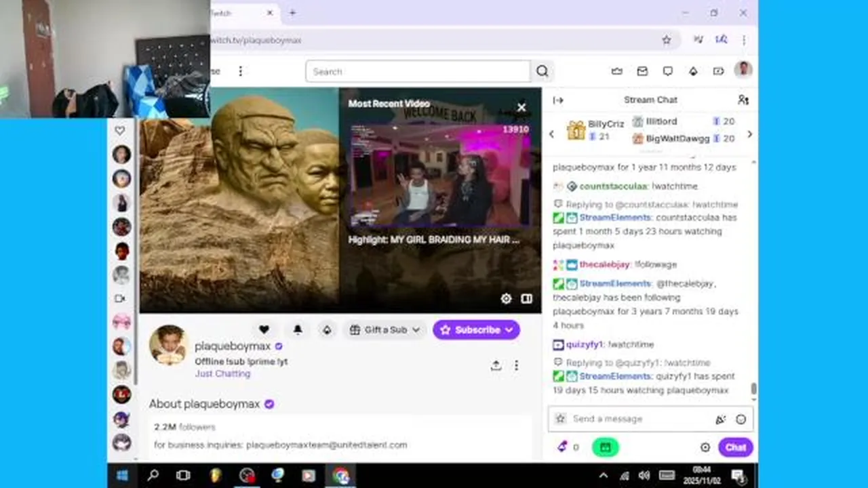The image size is (868, 488).
Task: Click BillyCriz top gifter entry
Action: pos(597,129)
